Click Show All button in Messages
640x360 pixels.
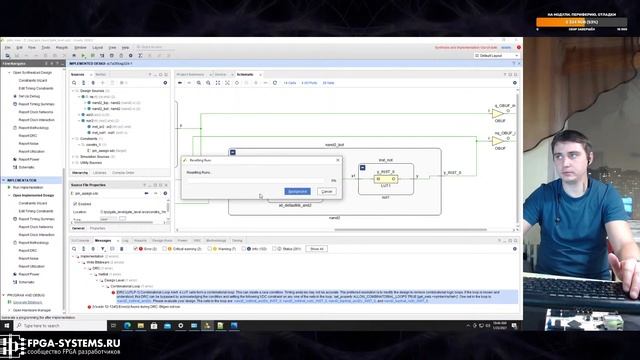pos(317,249)
